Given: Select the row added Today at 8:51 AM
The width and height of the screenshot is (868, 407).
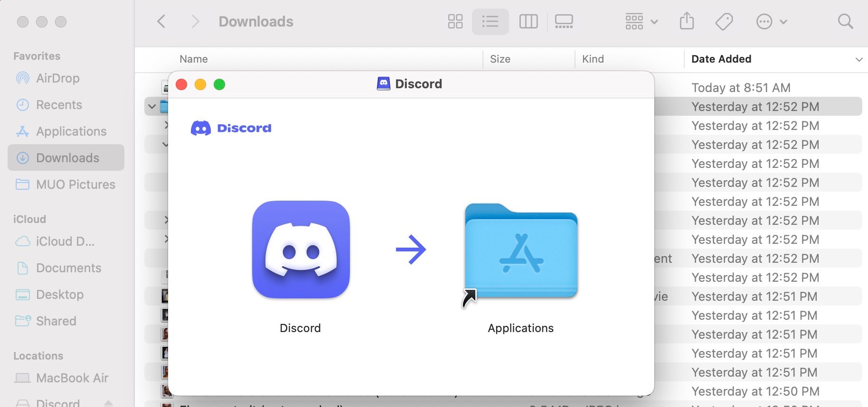Looking at the screenshot, I should [x=741, y=88].
